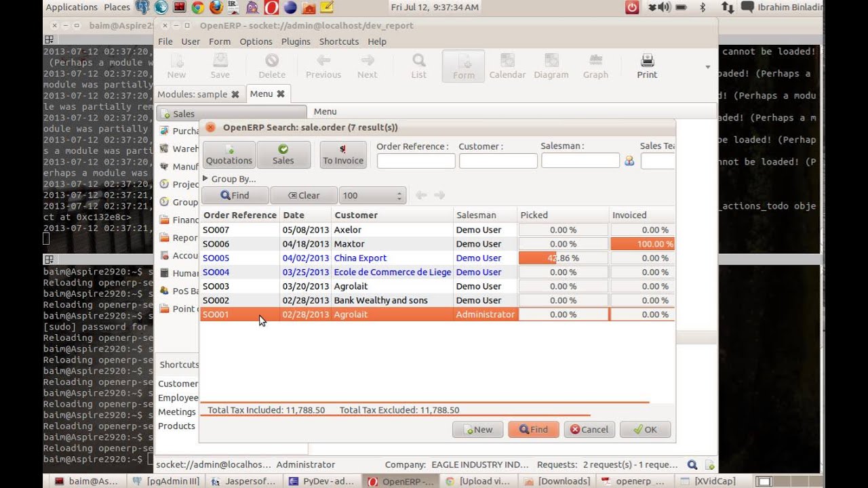Click the Clear button

pos(304,195)
